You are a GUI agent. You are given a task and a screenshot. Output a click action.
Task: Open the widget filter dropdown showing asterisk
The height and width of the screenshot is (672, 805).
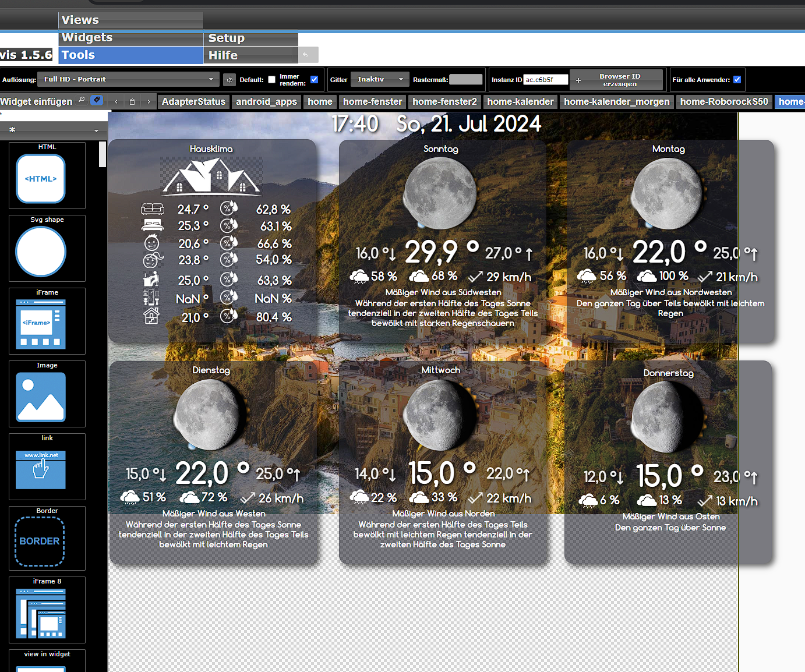pos(54,130)
